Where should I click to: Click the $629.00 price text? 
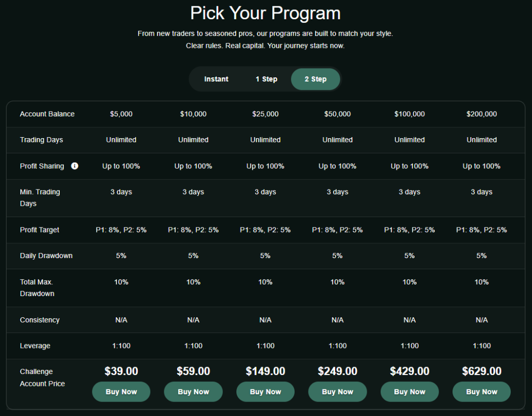click(x=482, y=371)
